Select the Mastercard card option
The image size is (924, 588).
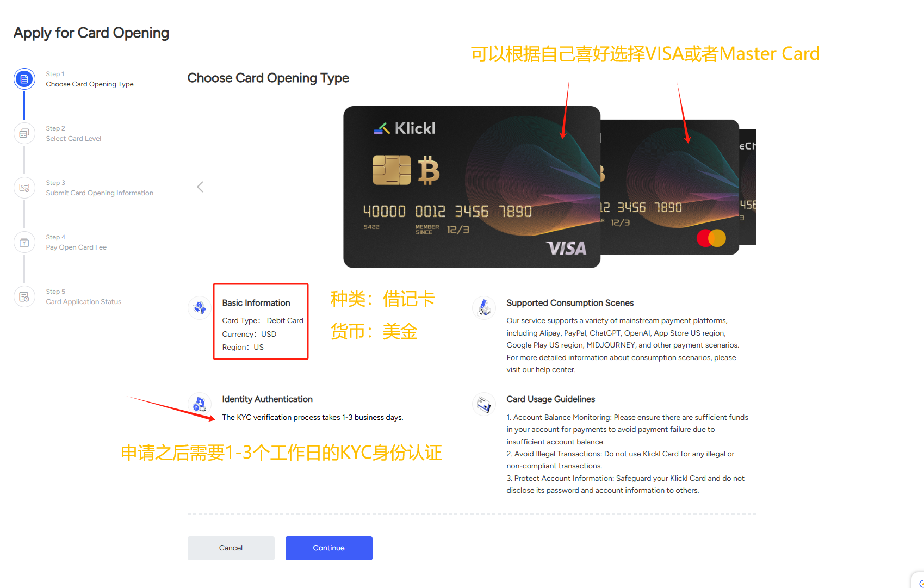669,187
